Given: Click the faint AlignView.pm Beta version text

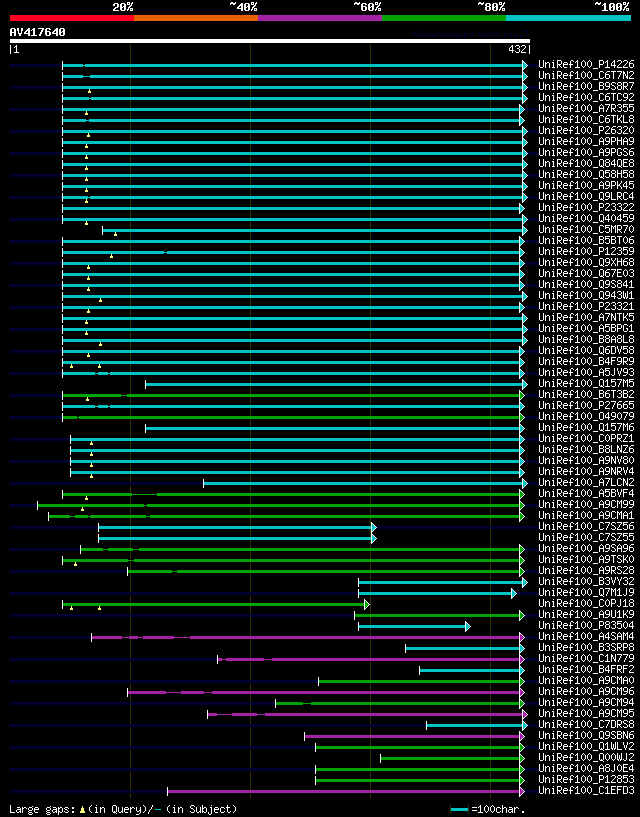Looking at the screenshot, I should [x=471, y=35].
